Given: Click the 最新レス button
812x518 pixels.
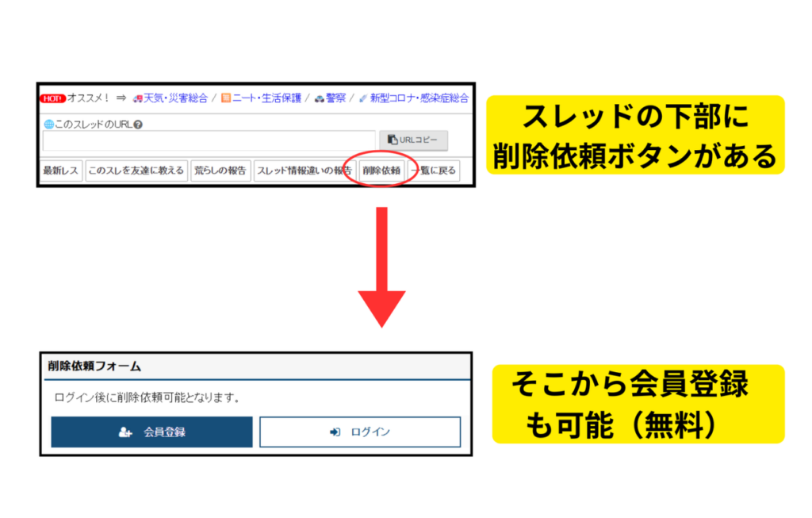Looking at the screenshot, I should click(61, 171).
